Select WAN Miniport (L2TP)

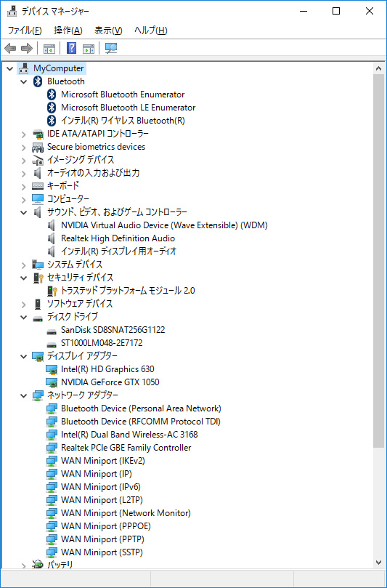point(102,500)
